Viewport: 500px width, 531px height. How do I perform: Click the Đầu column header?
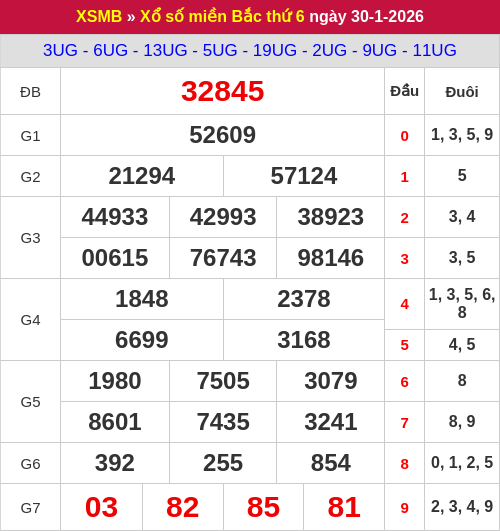point(404,91)
